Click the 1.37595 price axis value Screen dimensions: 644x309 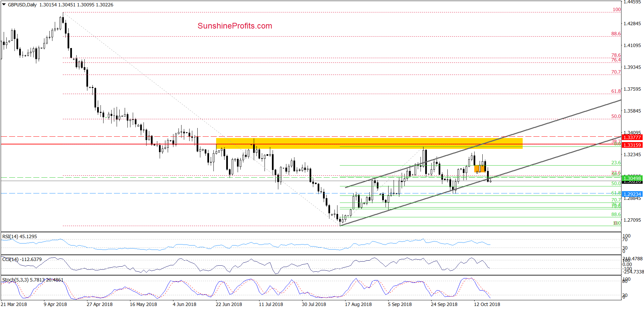click(x=632, y=89)
